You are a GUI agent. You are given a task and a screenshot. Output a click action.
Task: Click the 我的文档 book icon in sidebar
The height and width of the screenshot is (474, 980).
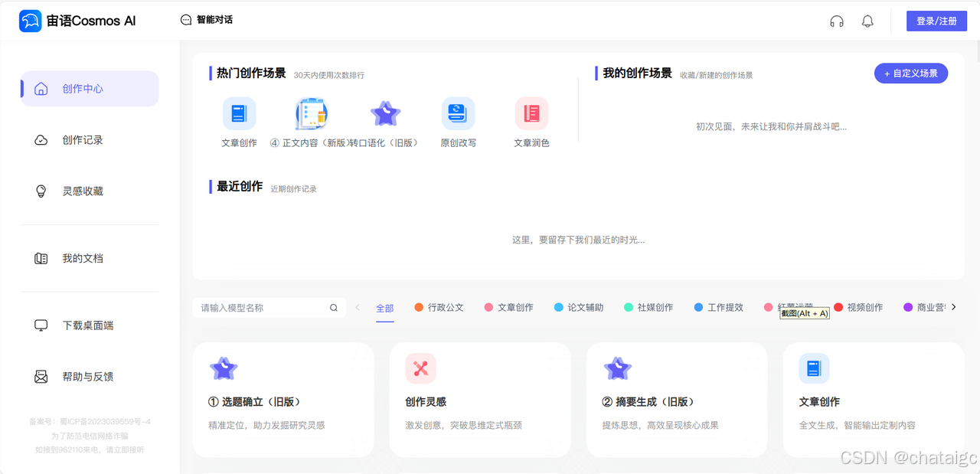tap(41, 259)
